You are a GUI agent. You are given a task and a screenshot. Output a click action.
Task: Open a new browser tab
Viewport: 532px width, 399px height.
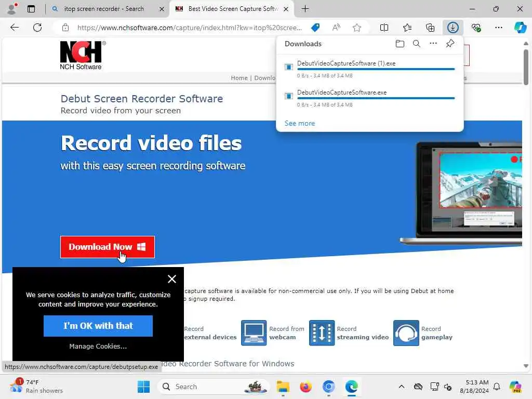(305, 9)
